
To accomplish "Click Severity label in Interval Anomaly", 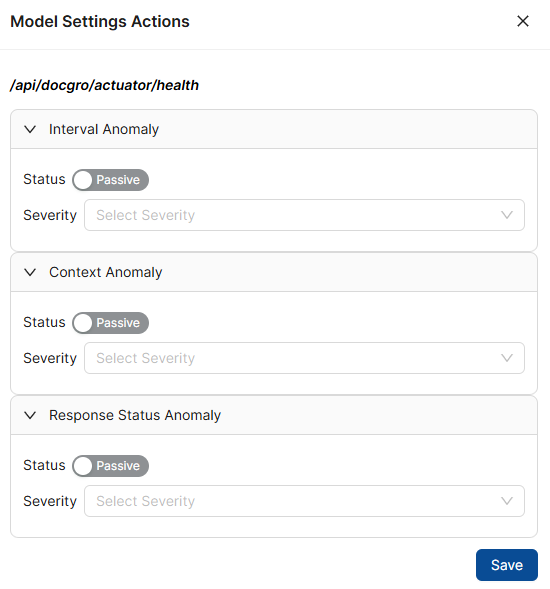I will 50,215.
